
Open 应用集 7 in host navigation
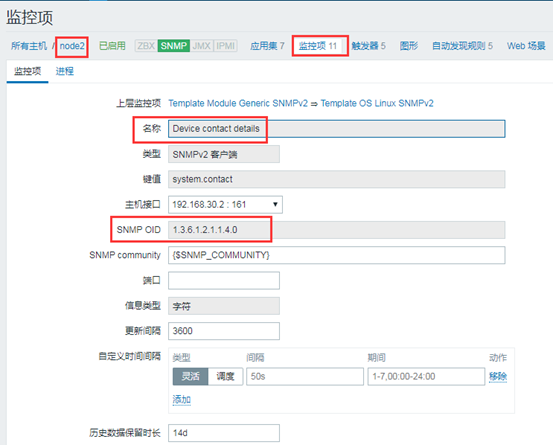267,46
